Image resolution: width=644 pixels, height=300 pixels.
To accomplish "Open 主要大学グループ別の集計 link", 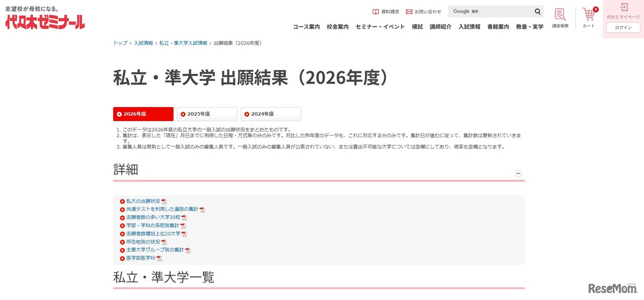I will coord(155,250).
